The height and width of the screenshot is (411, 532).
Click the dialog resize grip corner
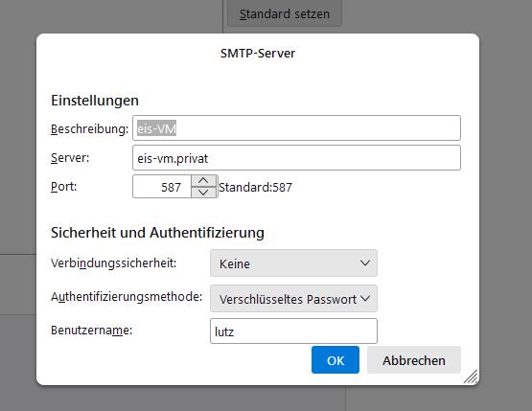pos(471,377)
